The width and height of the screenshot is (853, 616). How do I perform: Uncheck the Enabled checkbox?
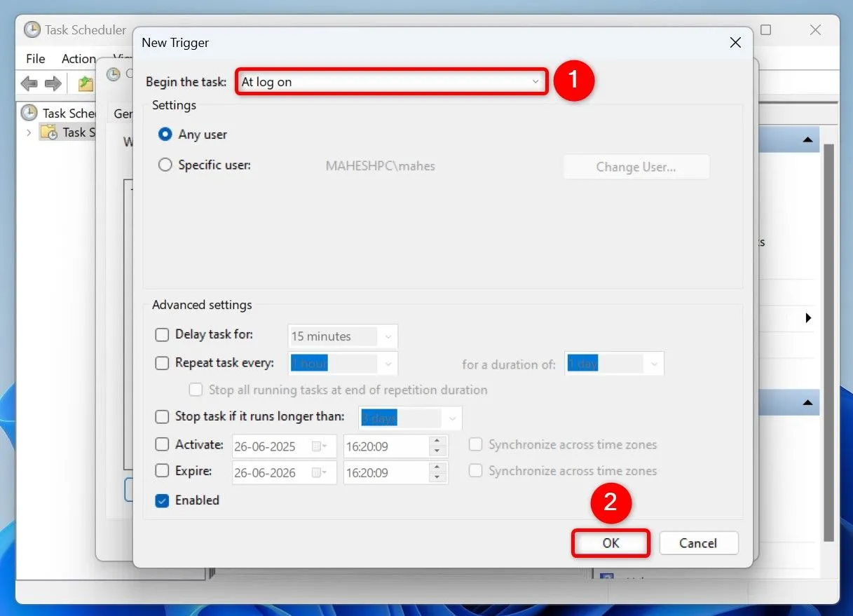tap(163, 500)
